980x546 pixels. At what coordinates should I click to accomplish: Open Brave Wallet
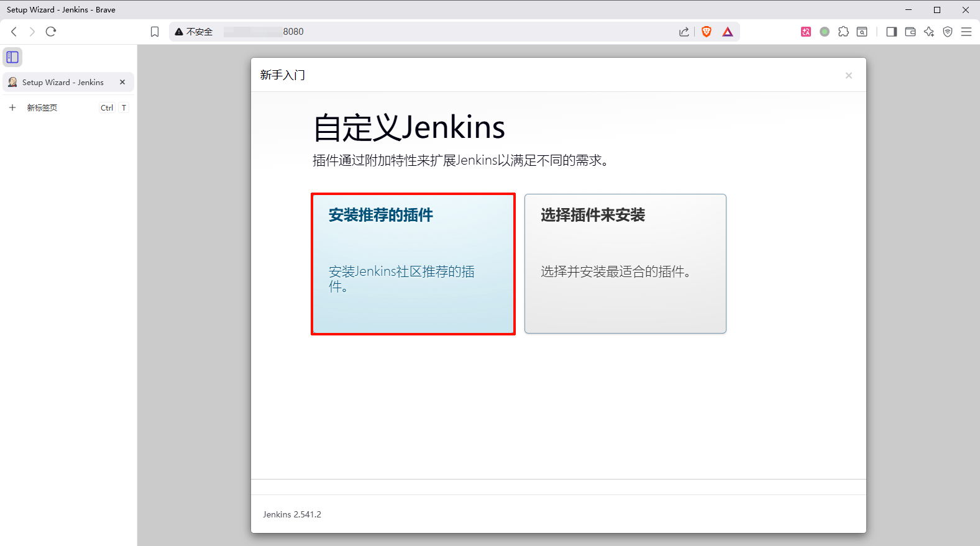tap(910, 32)
